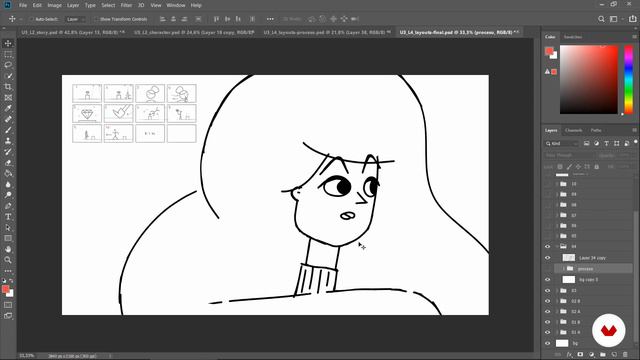Image resolution: width=640 pixels, height=360 pixels.
Task: Switch to the U3_L2_character.psd document tab
Action: (x=194, y=32)
